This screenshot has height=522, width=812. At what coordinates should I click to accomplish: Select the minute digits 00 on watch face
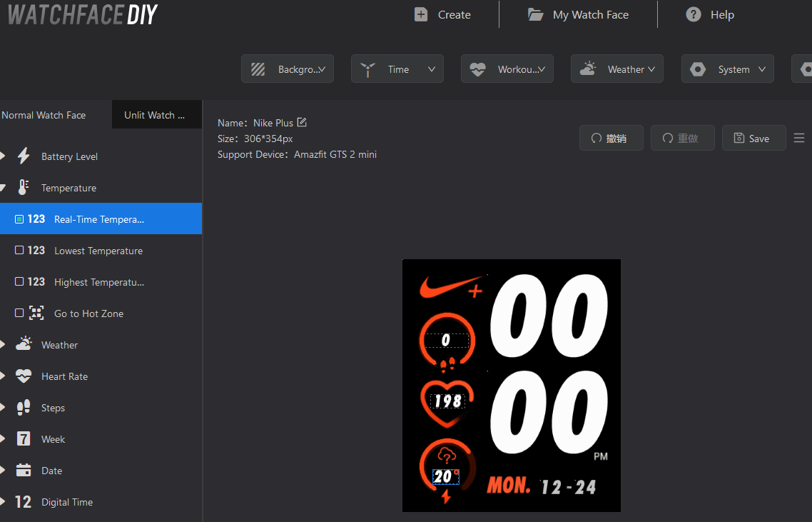tap(549, 412)
